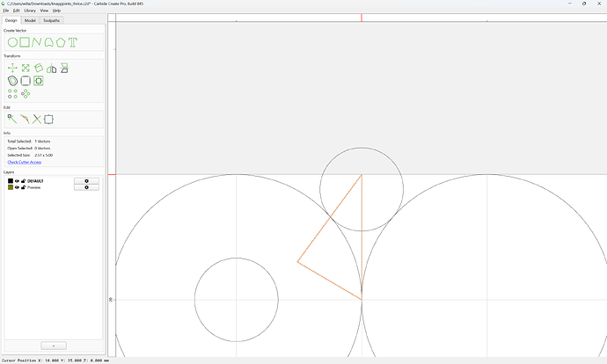Open the Circular Array tool
This screenshot has height=364, width=607.
(x=26, y=93)
